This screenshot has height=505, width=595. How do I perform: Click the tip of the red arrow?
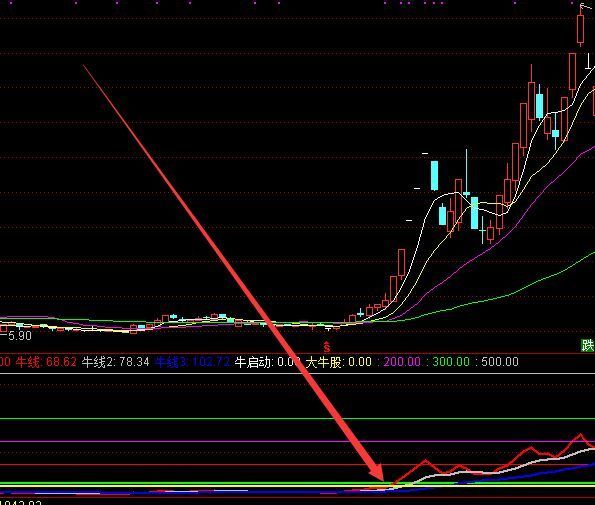(382, 480)
